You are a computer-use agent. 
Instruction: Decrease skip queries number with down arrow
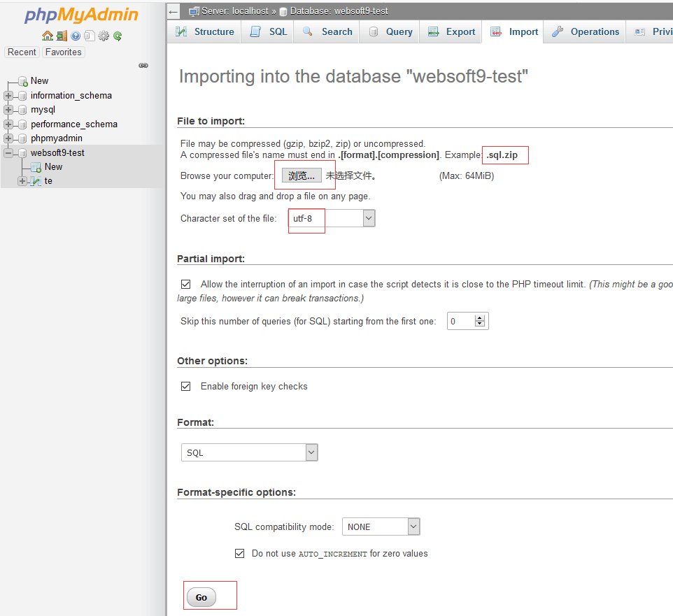[480, 324]
